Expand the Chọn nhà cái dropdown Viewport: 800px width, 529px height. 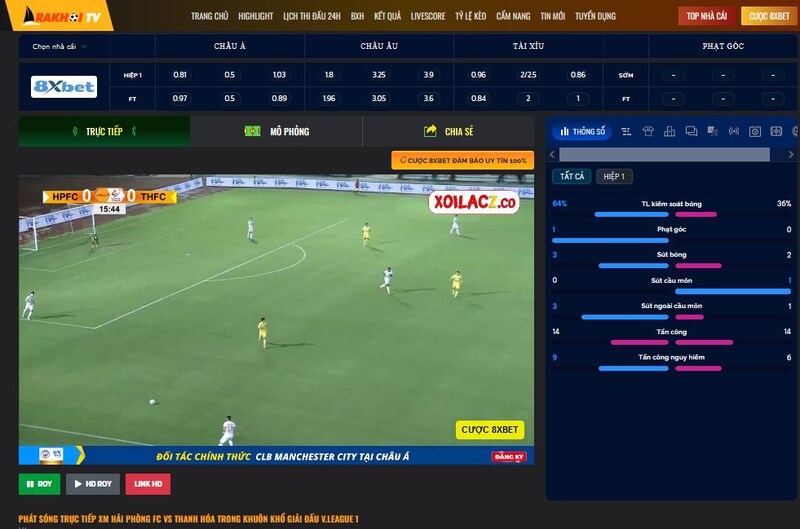59,46
